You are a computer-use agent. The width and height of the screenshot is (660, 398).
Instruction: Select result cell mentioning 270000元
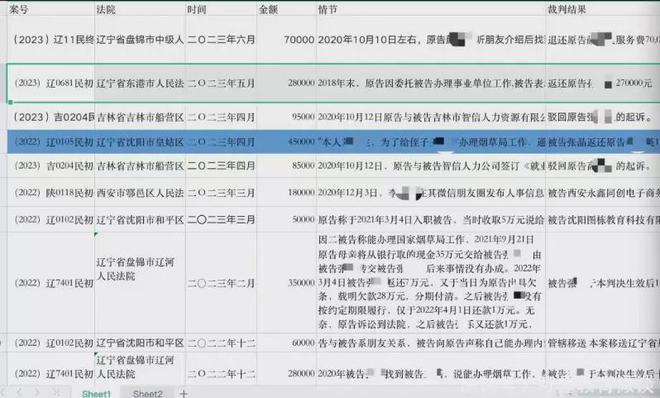point(603,83)
